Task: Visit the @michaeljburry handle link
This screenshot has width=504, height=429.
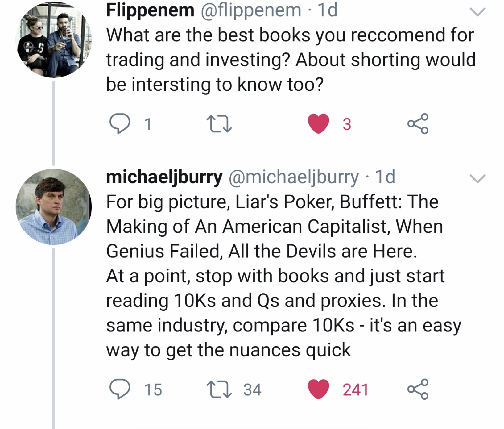Action: click(x=293, y=177)
